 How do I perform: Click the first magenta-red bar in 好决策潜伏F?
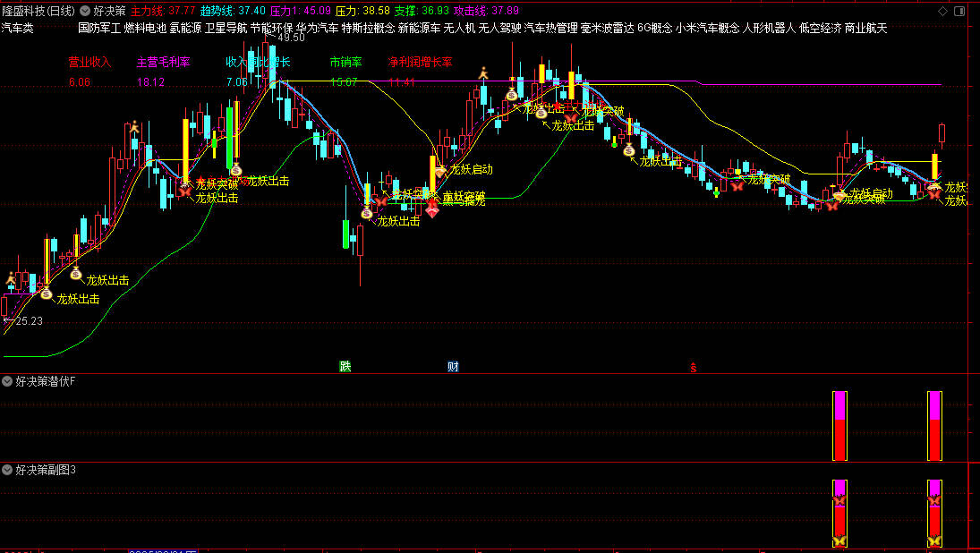839,426
